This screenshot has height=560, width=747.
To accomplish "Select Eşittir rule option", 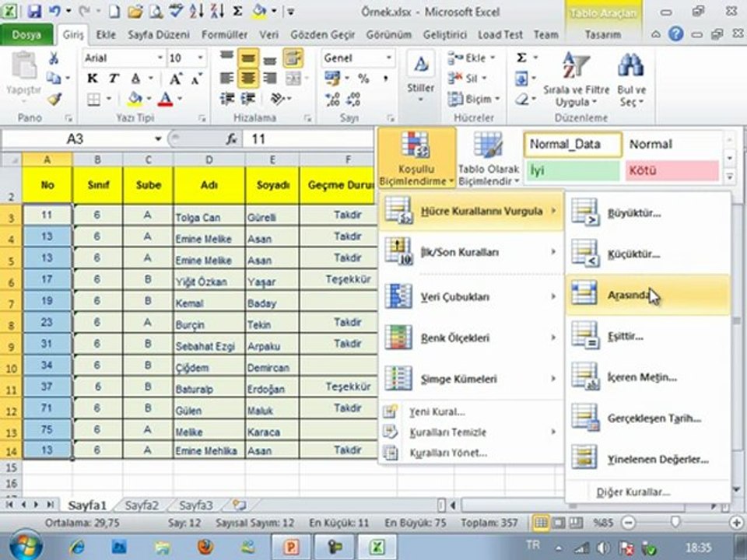I will point(648,336).
